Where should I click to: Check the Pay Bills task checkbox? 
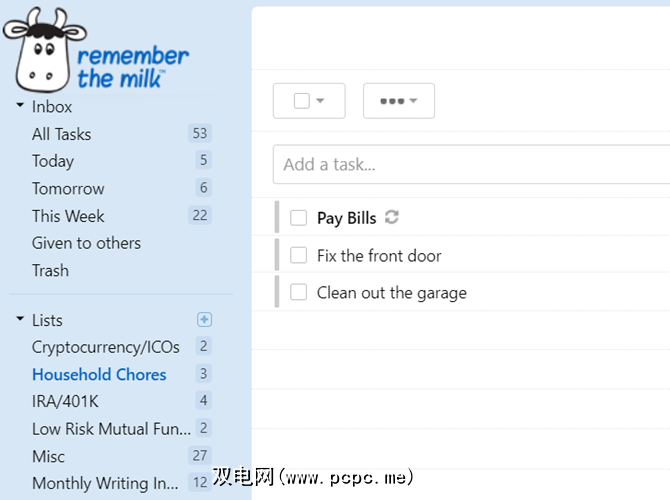pyautogui.click(x=298, y=218)
